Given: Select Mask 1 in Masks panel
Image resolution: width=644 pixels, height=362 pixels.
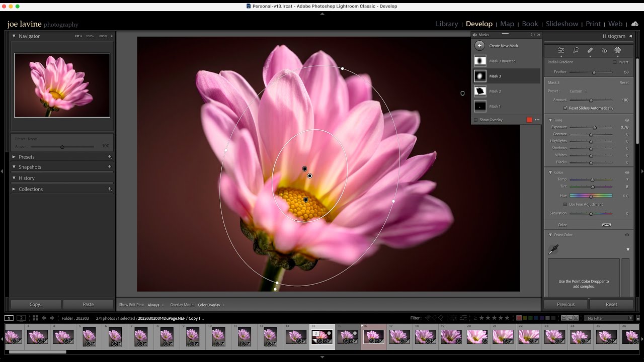Looking at the screenshot, I should (x=507, y=106).
